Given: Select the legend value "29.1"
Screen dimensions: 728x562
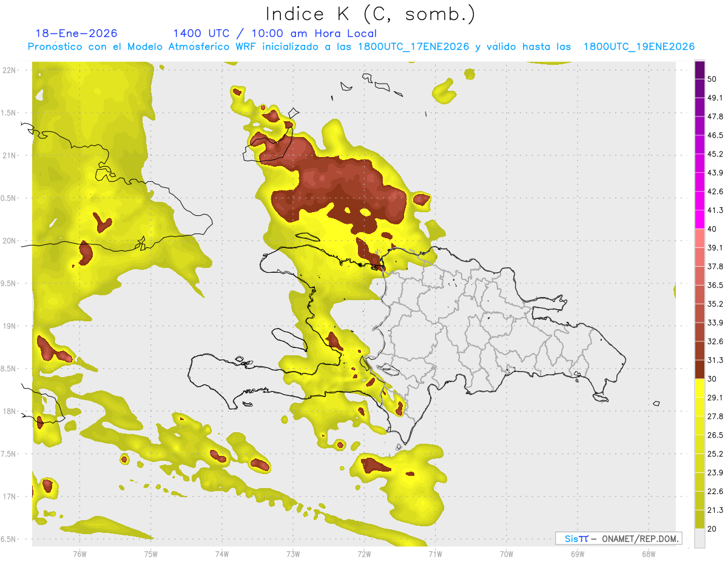Looking at the screenshot, I should (x=716, y=397).
